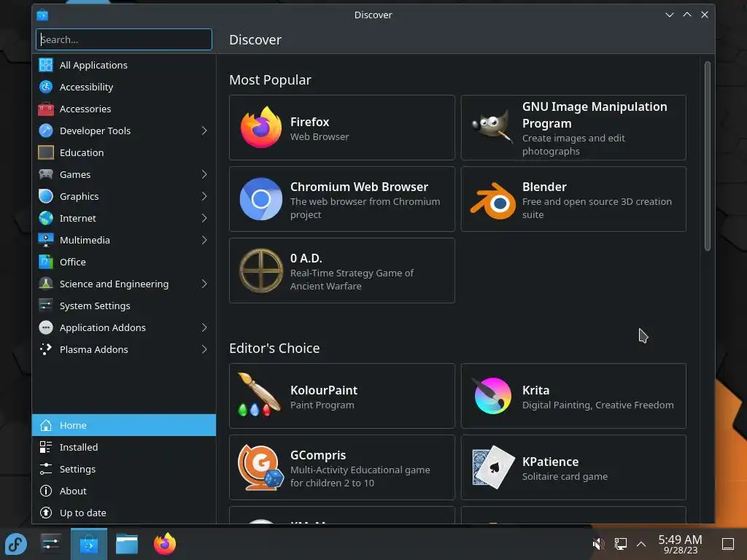Click the Developer Tools category icon
Image resolution: width=747 pixels, height=560 pixels.
coord(46,131)
